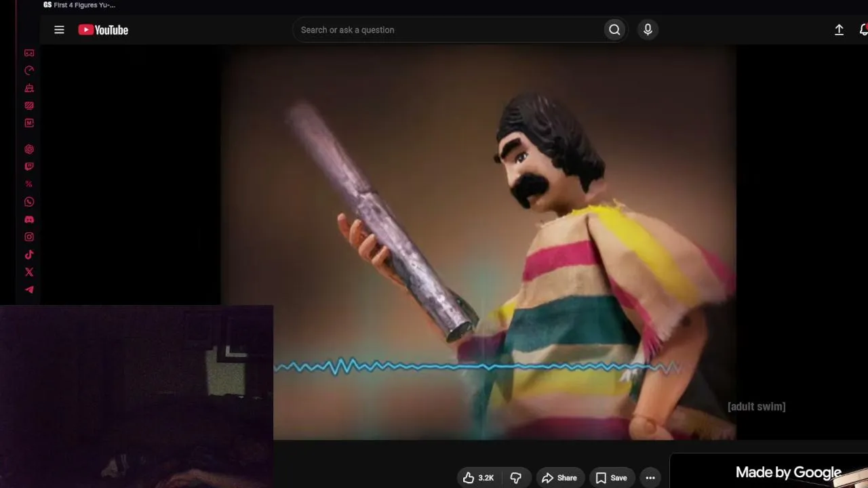The image size is (868, 488).
Task: Open GX Control speedometer in the sidebar
Action: coord(29,70)
